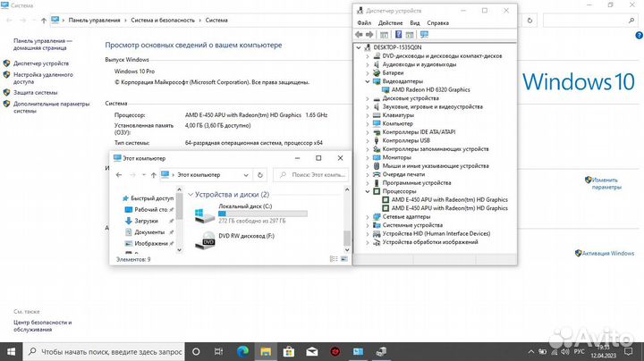Open Диспетчер устройств link in left panel

(41, 63)
